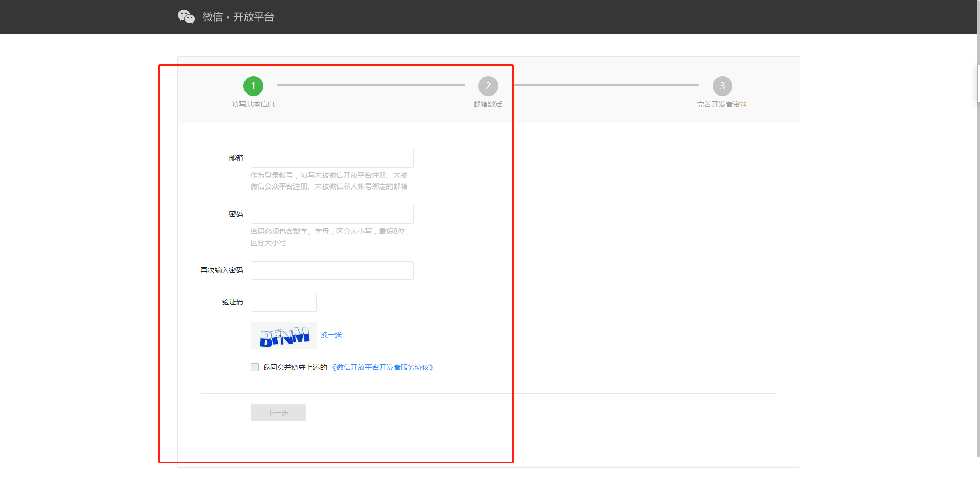Select step 3 circle 完善开发者资料
980x495 pixels.
click(722, 86)
